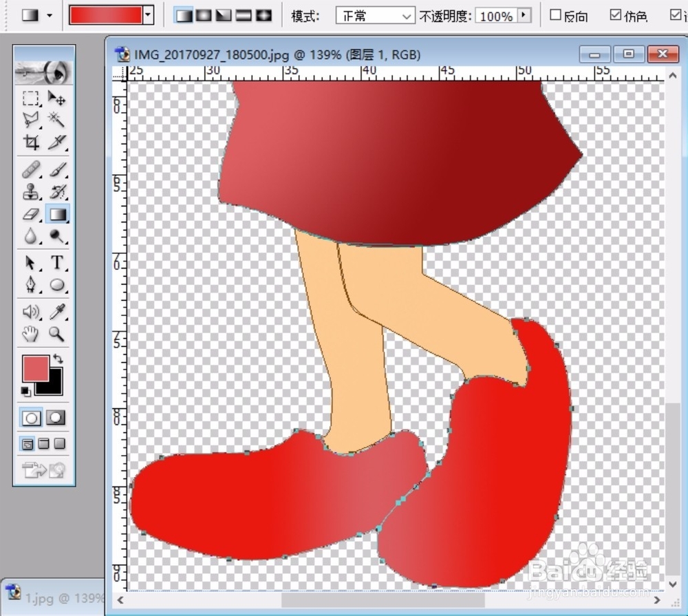Select the Hand tool
The image size is (688, 616).
pyautogui.click(x=31, y=334)
